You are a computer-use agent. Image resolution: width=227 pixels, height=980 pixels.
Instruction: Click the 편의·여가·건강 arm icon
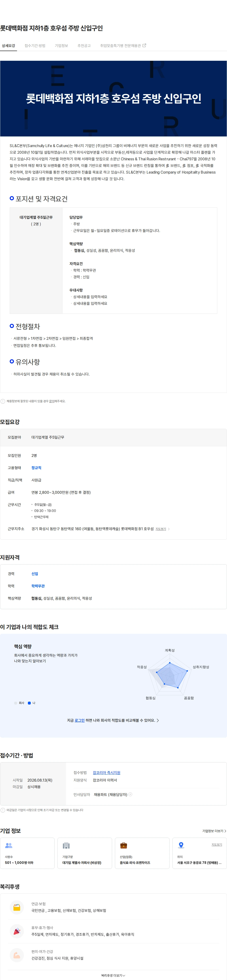point(17,955)
